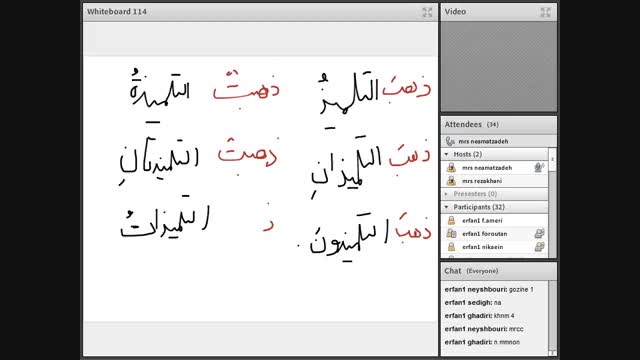640x360 pixels.
Task: Maximize the Whiteboard 114 pod with its fullscreen icon
Action: tap(427, 12)
